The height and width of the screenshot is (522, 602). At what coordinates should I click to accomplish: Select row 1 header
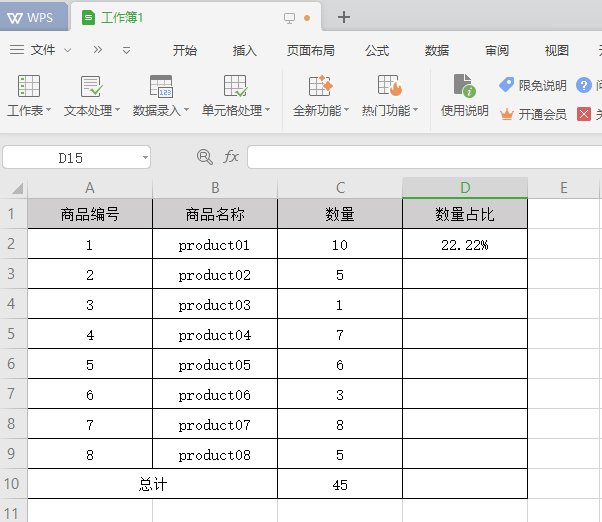pyautogui.click(x=12, y=214)
